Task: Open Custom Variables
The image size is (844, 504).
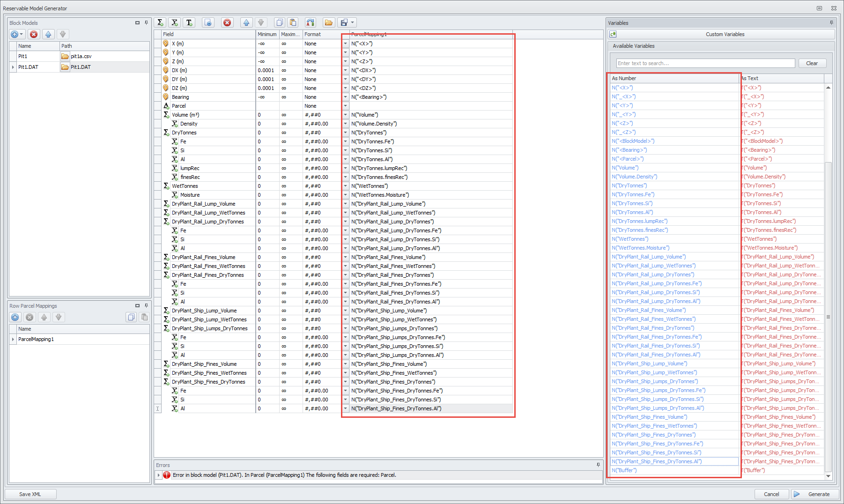Action: 725,34
